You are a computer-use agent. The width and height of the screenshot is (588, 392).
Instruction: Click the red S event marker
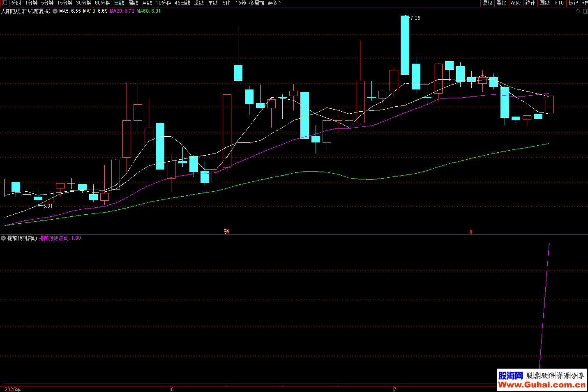point(471,232)
